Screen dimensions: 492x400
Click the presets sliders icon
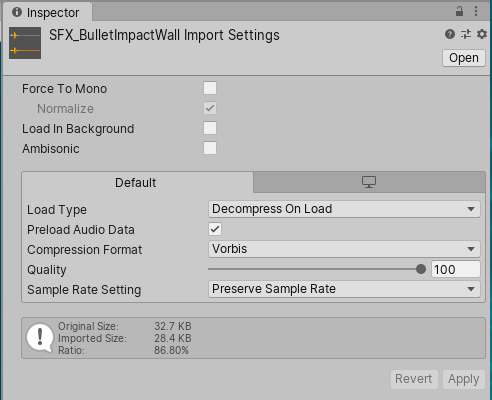coord(466,34)
